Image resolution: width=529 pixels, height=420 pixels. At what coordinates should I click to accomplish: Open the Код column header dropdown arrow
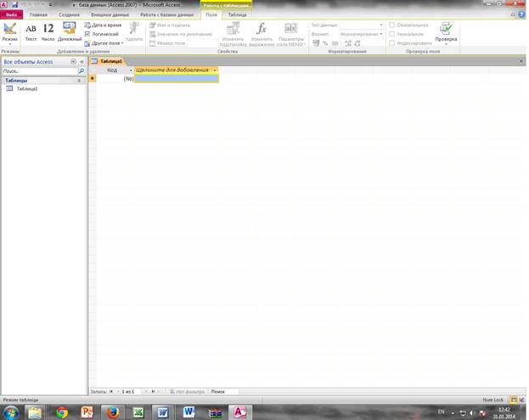(131, 70)
